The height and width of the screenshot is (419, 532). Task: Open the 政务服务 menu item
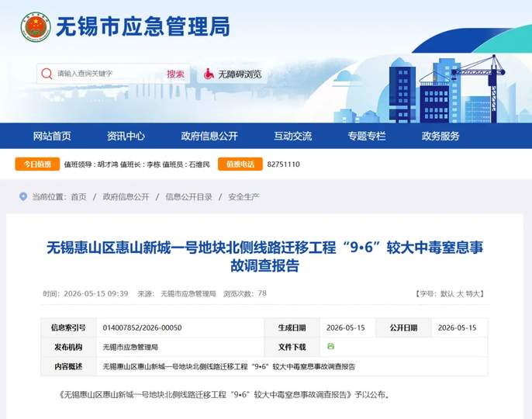click(x=440, y=136)
